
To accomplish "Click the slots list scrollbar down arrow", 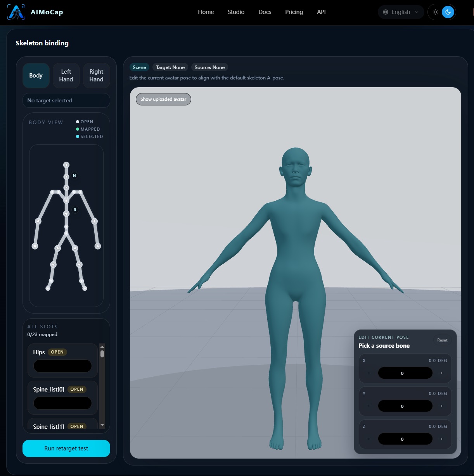I will [102, 425].
